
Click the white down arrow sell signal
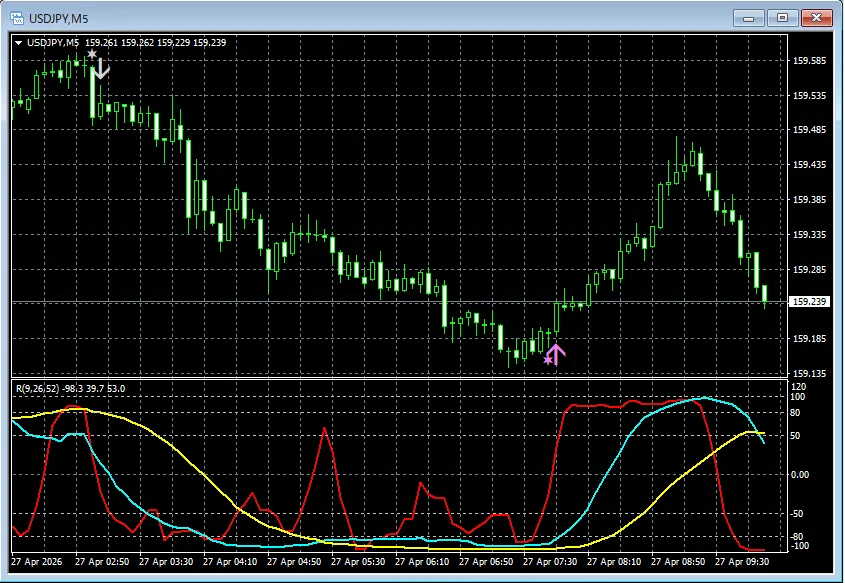pyautogui.click(x=101, y=69)
